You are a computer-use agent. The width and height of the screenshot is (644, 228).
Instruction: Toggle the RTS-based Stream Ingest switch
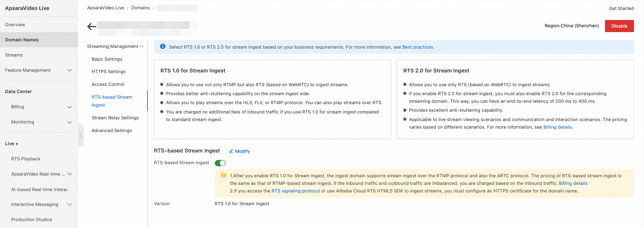tap(220, 163)
